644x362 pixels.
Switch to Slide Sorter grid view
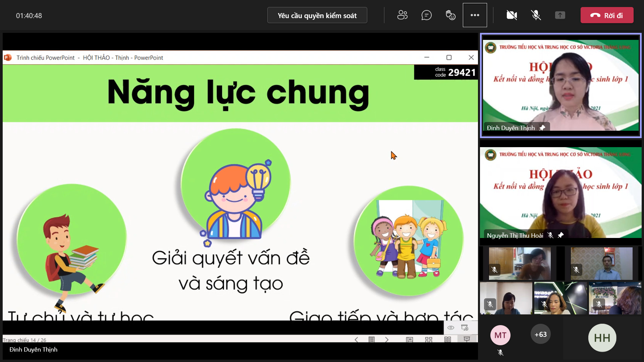click(428, 340)
